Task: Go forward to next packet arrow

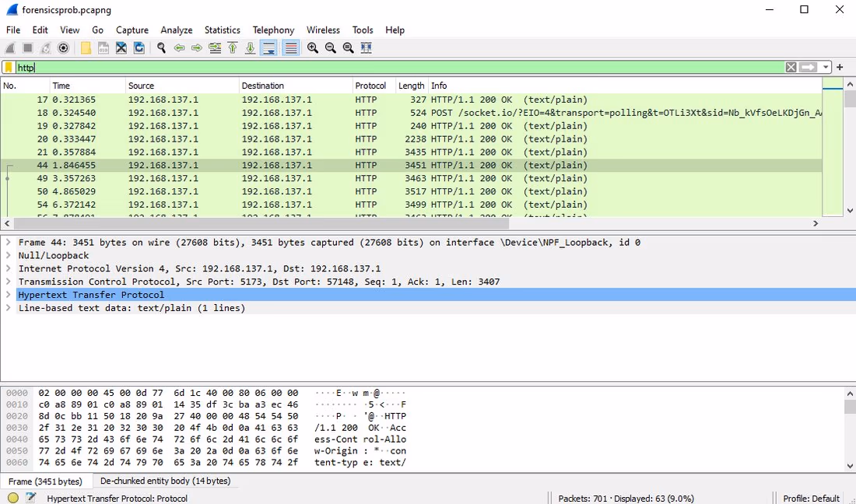Action: tap(197, 48)
